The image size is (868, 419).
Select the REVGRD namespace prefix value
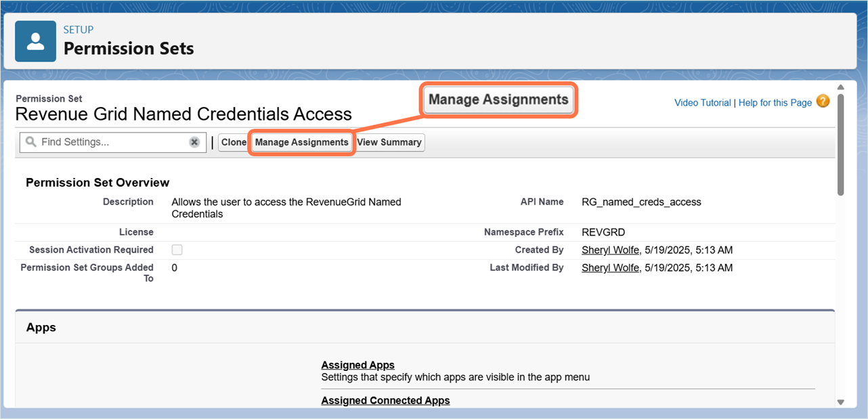pos(603,232)
